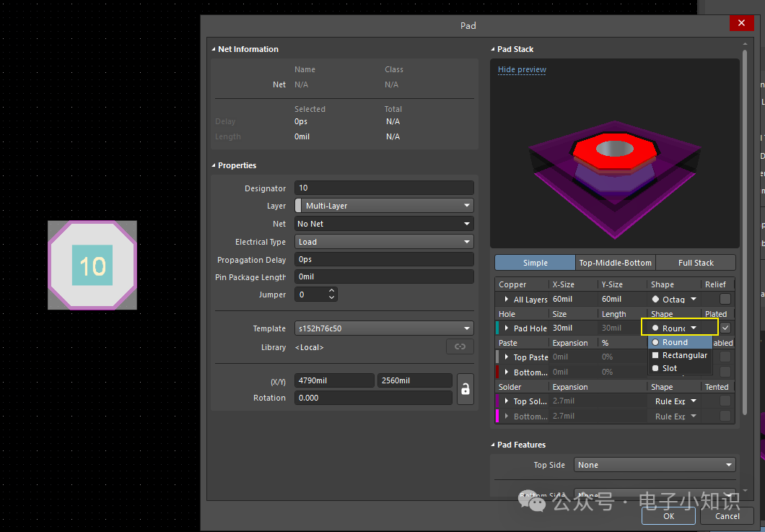Collapse the Net Information section
Viewport: 765px width, 532px height.
[x=214, y=49]
